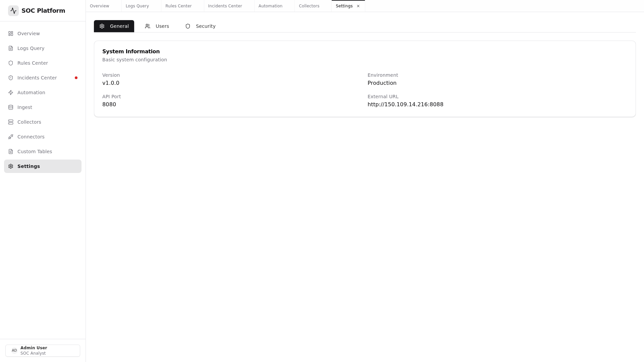Click the SOC Platform pulse logo icon
Screen dimensions: 644x362
pos(13,11)
